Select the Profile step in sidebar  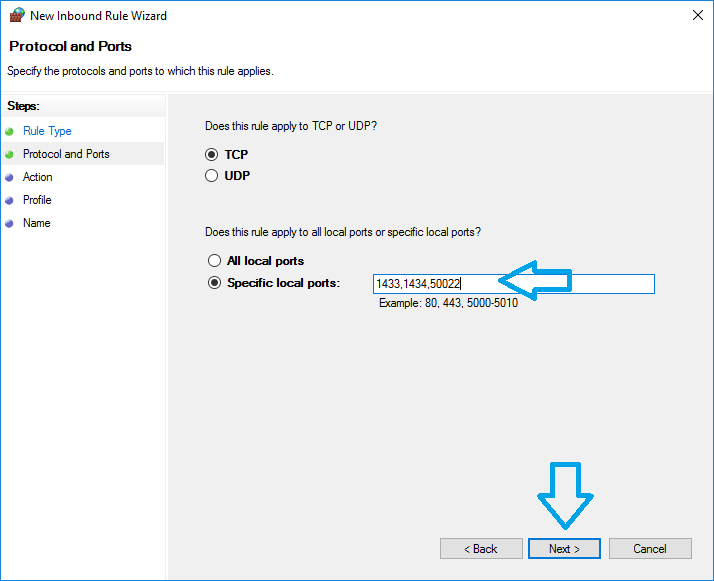click(x=37, y=200)
